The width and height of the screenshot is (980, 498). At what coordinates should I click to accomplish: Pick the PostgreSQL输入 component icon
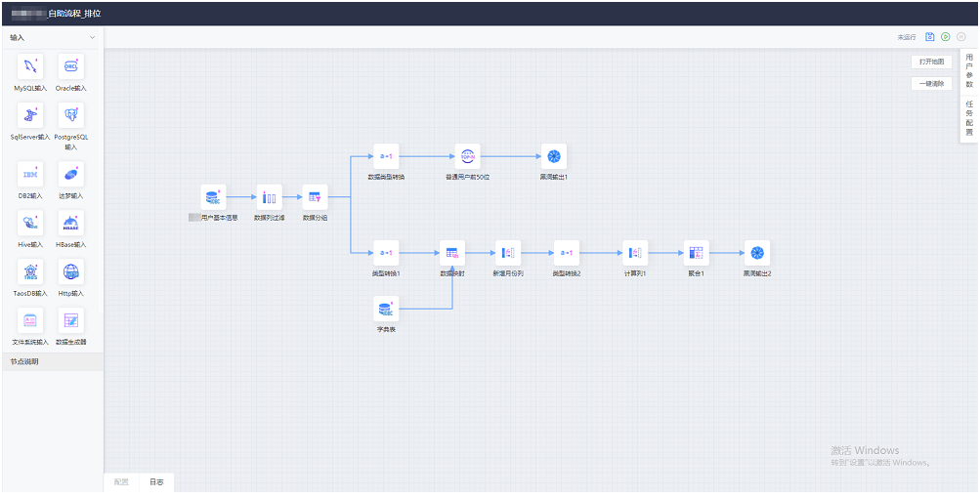pyautogui.click(x=70, y=116)
